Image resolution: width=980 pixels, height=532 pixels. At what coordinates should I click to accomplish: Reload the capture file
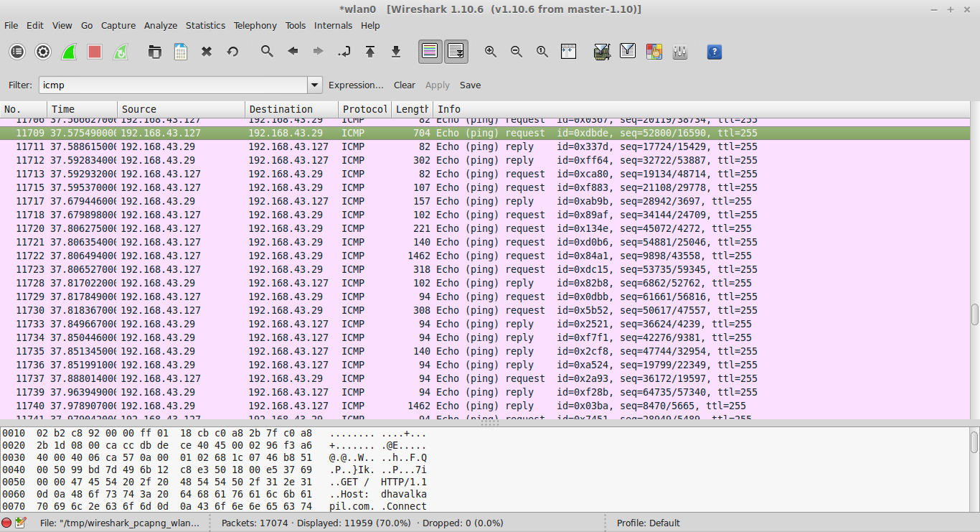point(232,52)
